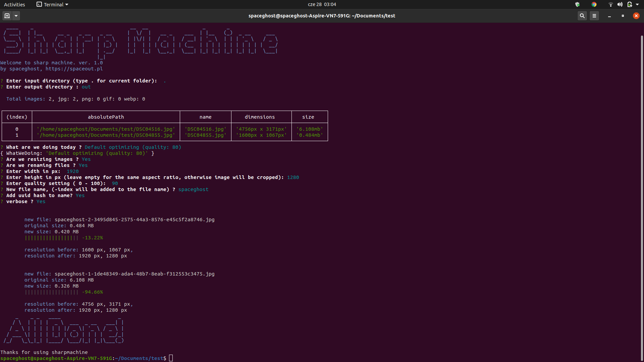The width and height of the screenshot is (644, 362).
Task: Click the spaceout.pl link
Action: (74, 69)
